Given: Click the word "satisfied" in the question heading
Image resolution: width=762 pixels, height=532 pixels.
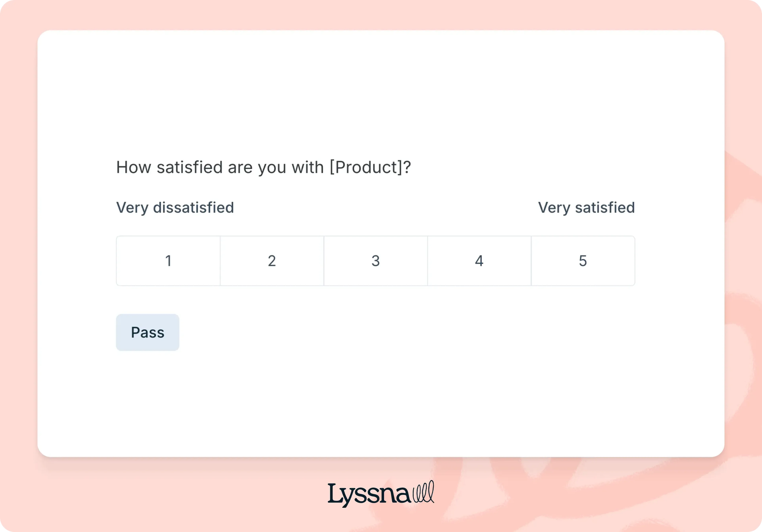Looking at the screenshot, I should 190,167.
